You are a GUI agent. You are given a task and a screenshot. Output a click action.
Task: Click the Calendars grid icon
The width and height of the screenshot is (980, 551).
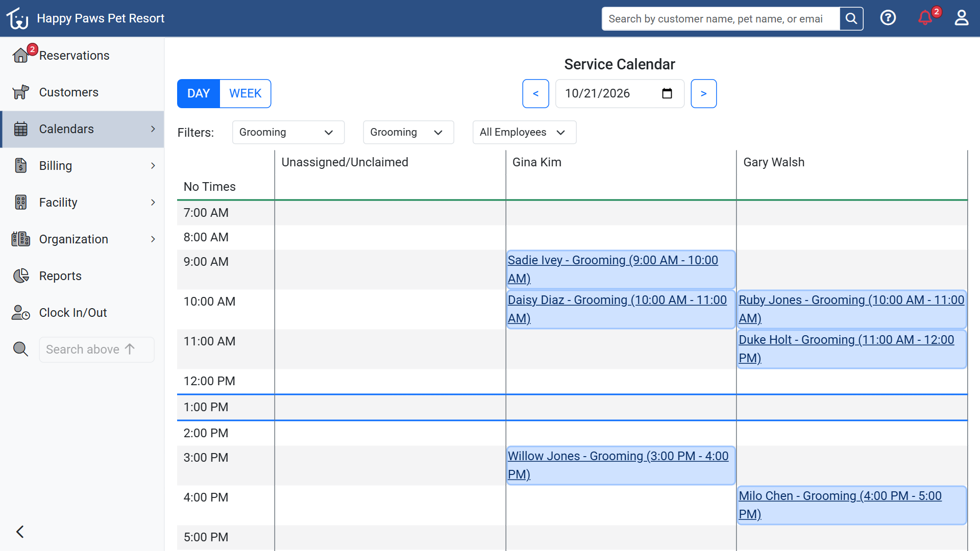pyautogui.click(x=20, y=129)
